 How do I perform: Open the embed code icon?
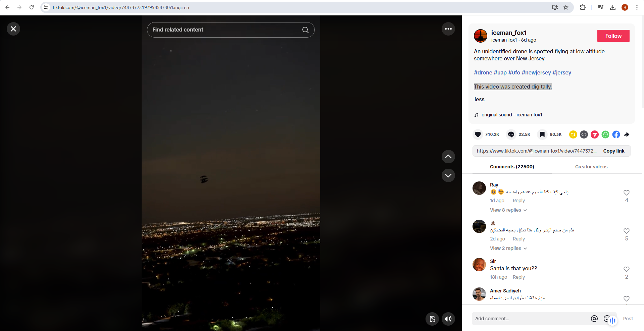click(584, 134)
